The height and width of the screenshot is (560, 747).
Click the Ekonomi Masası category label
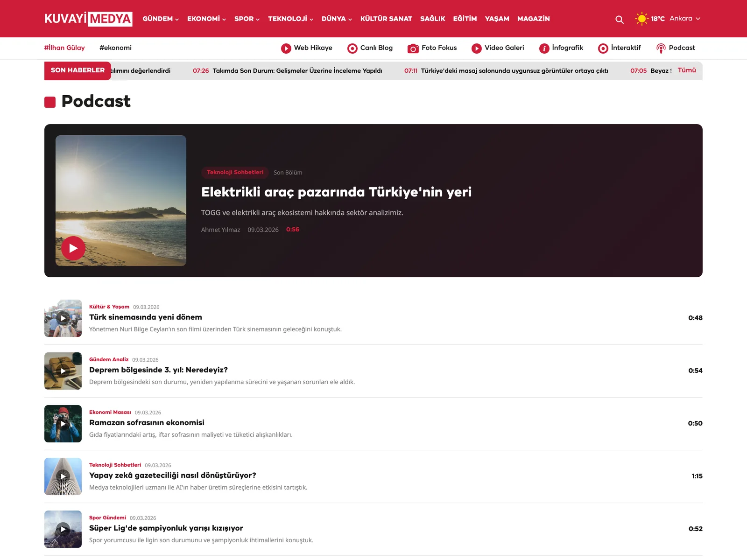coord(110,413)
